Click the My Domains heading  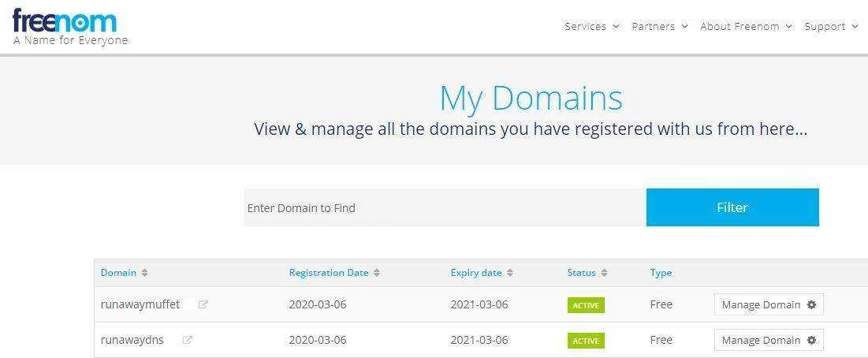(531, 98)
